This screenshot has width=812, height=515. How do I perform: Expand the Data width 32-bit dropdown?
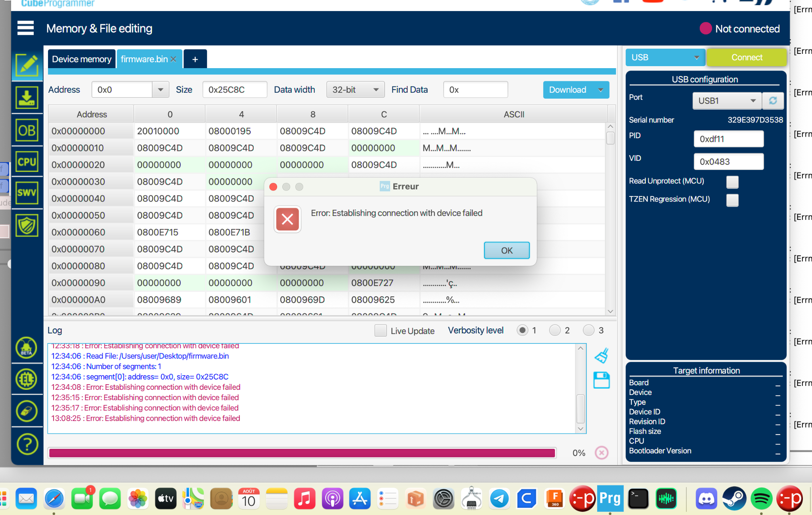click(355, 90)
